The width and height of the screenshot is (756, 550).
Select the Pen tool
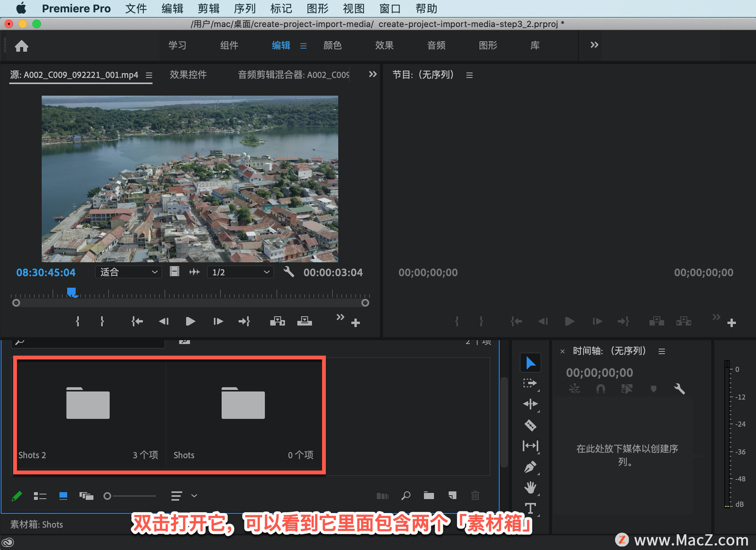(530, 467)
